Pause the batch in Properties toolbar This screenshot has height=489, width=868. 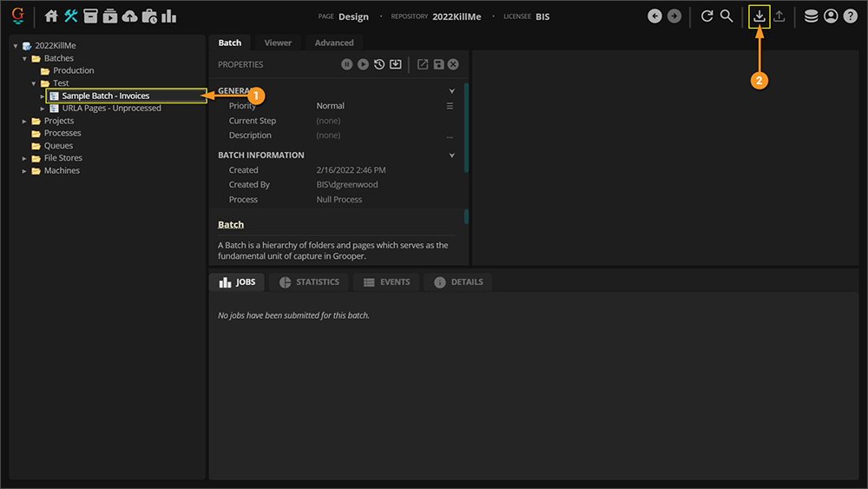[347, 64]
